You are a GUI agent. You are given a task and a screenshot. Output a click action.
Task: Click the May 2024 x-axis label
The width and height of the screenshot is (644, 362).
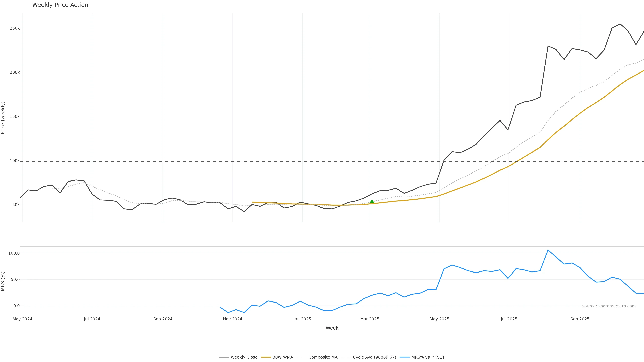pyautogui.click(x=22, y=319)
